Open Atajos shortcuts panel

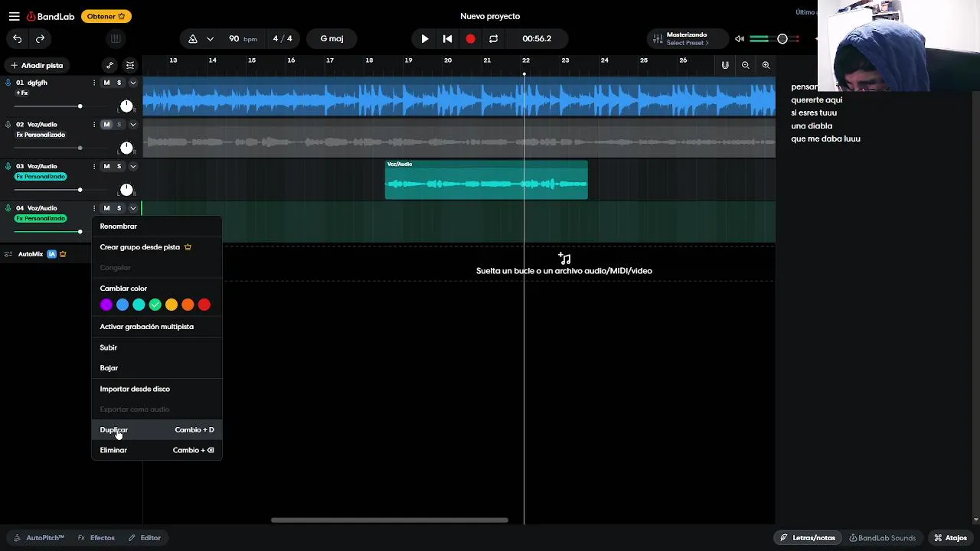(x=950, y=538)
